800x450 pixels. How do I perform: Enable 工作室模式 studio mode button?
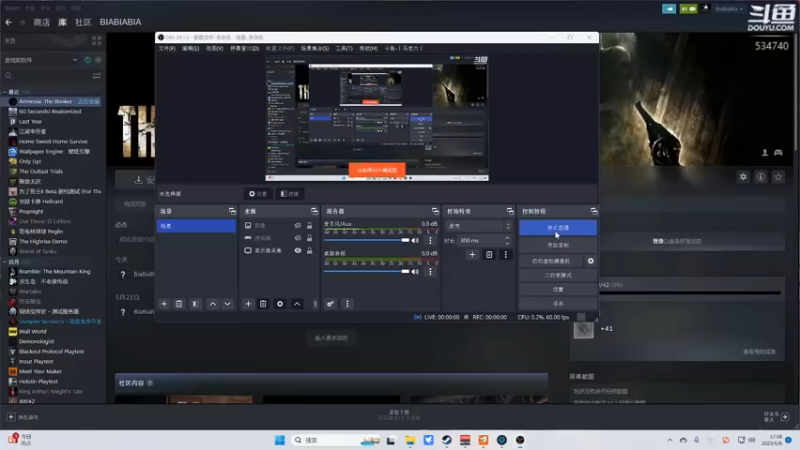coord(558,276)
